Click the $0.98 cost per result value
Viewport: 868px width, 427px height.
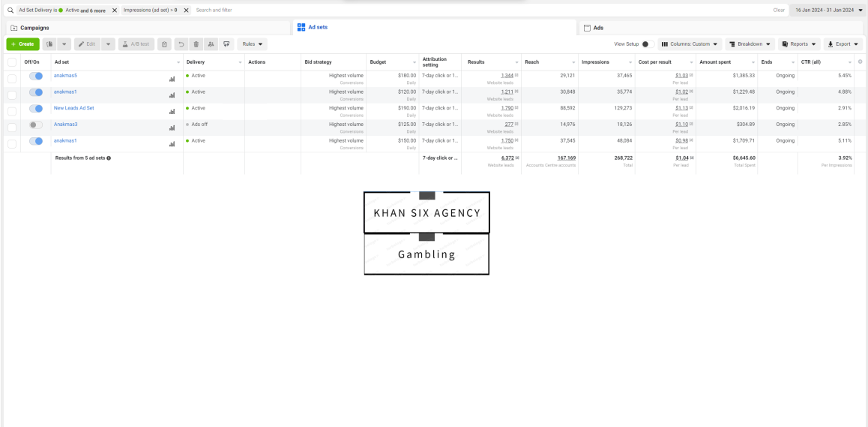coord(681,141)
